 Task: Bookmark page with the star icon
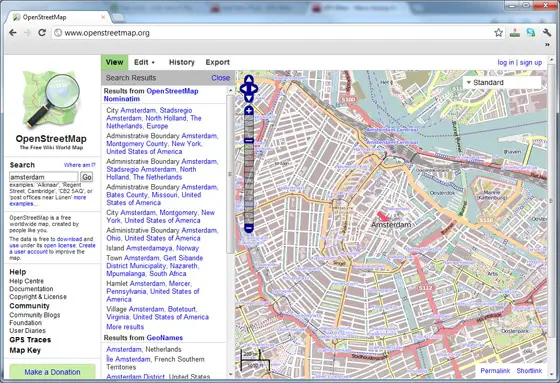click(x=499, y=33)
